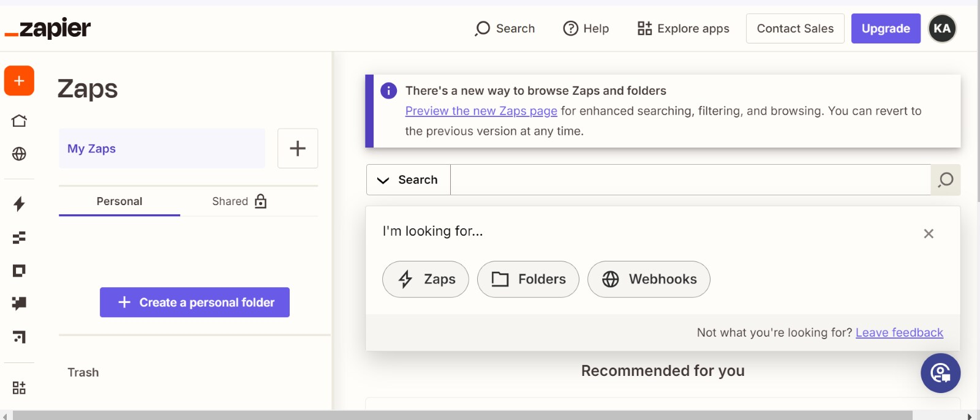Filter by Zaps chip

point(426,279)
